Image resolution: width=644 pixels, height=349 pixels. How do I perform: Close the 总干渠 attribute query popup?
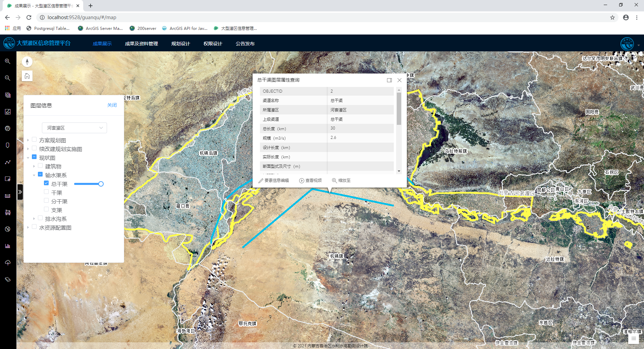coord(399,80)
